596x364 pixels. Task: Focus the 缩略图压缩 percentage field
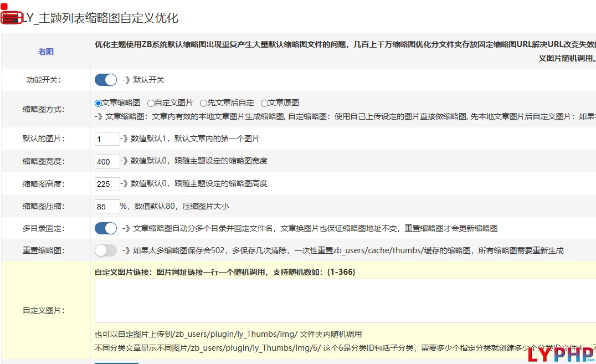[107, 207]
